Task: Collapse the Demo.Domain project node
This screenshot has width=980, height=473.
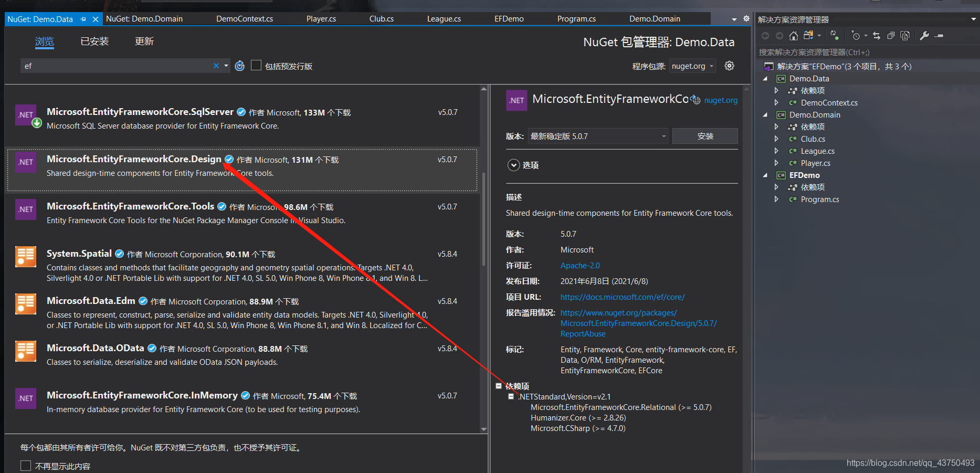Action: (x=765, y=115)
